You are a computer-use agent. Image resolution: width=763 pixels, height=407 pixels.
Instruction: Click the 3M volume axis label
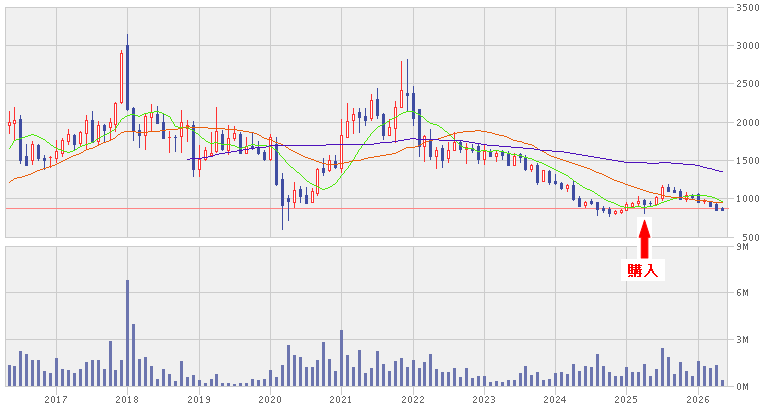[x=743, y=340]
